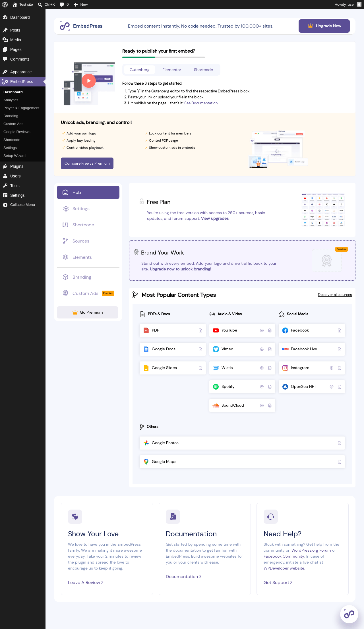Click the WordPress logo in the admin bar
Viewport: 364px width, 629px height.
(5, 5)
